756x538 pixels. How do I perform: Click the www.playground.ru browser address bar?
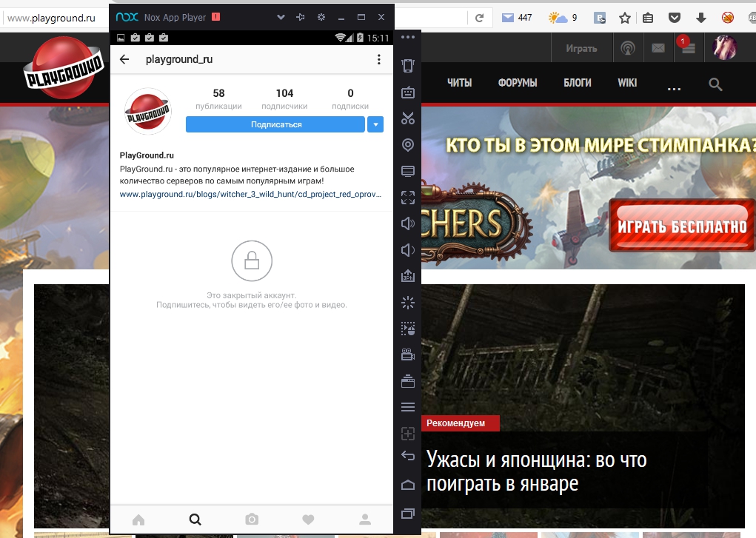coord(53,19)
